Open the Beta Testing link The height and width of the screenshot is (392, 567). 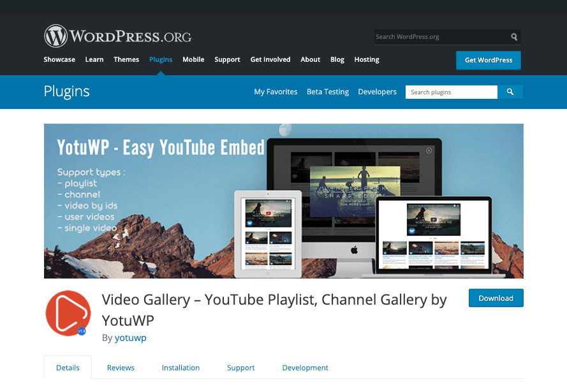[x=328, y=92]
